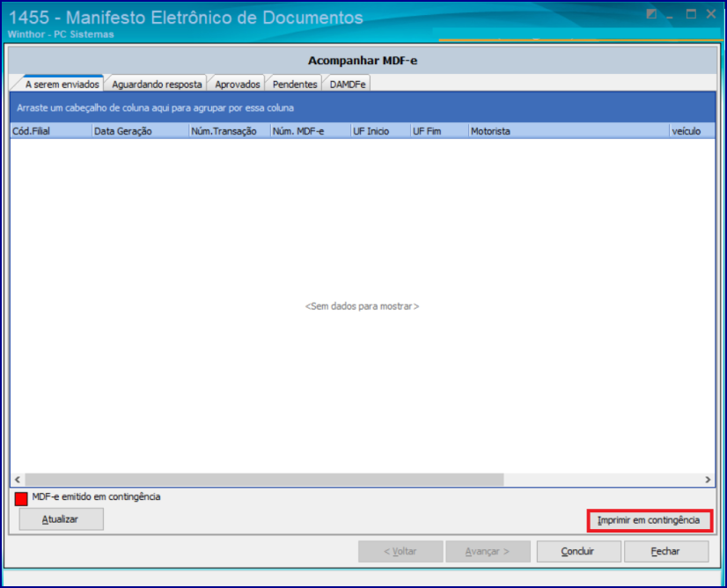Open the Aguardando resposta tab

(x=157, y=84)
